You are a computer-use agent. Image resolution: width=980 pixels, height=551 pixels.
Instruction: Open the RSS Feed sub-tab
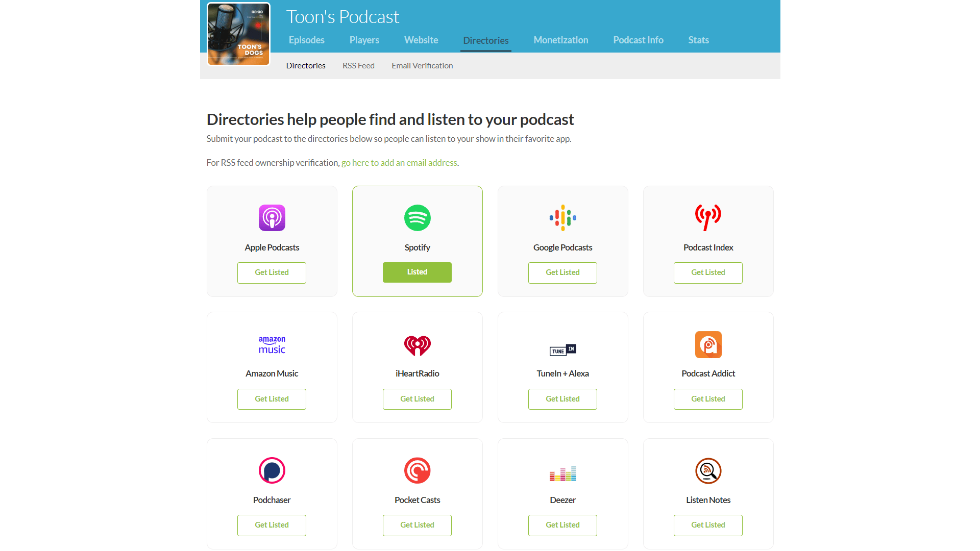tap(358, 66)
